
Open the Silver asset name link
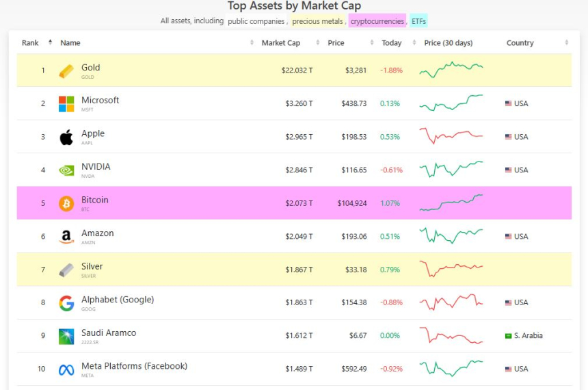(92, 267)
